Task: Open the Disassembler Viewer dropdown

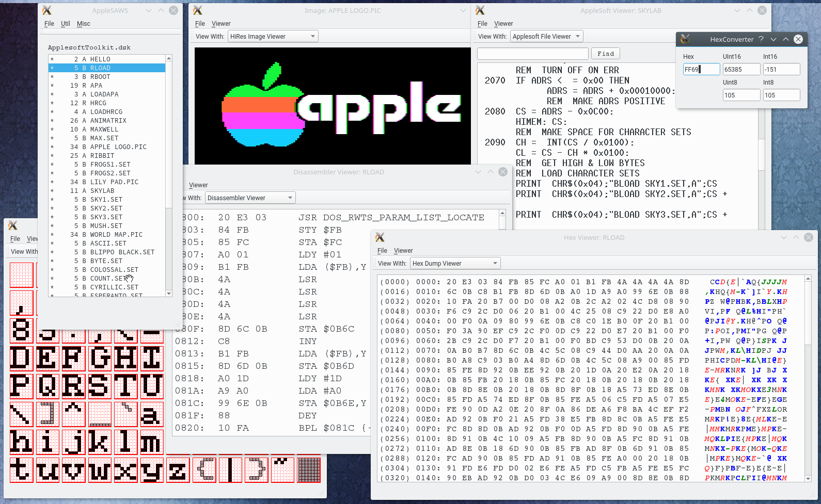Action: [250, 198]
